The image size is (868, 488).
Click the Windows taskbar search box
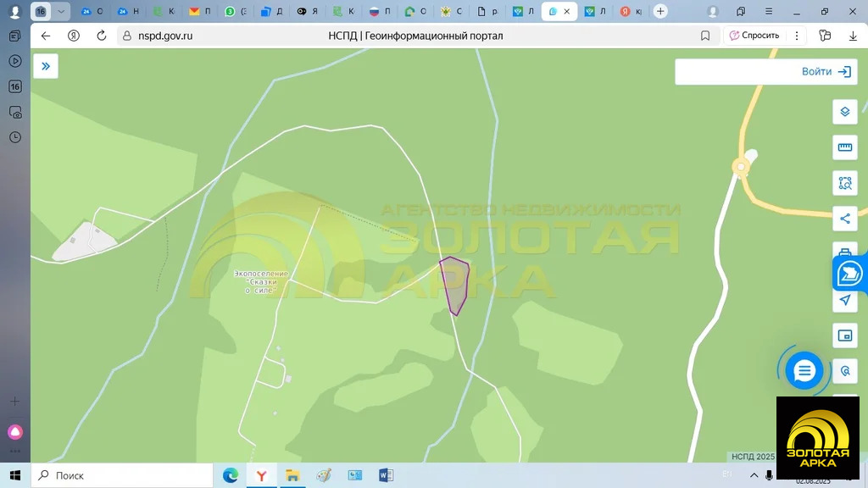[x=122, y=475]
